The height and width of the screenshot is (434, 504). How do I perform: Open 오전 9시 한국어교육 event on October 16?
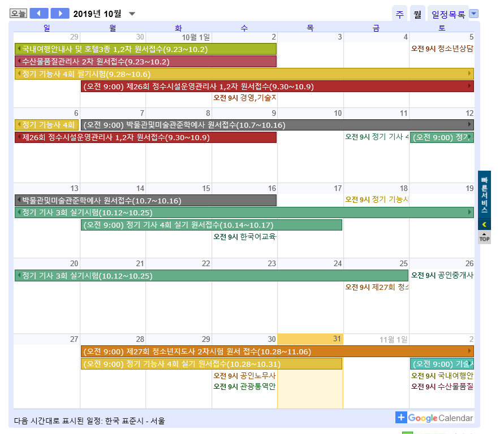[244, 237]
